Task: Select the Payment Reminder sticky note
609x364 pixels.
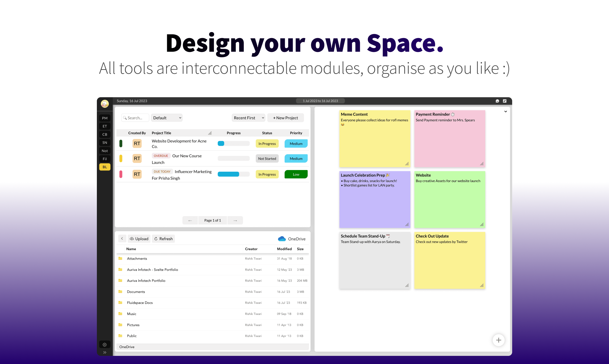Action: tap(450, 139)
